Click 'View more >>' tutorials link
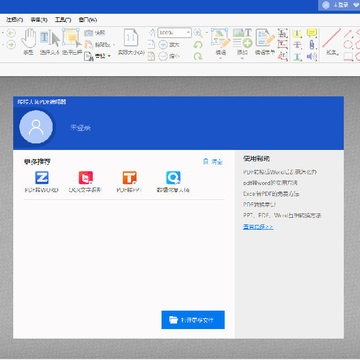The height and width of the screenshot is (360, 360). (258, 227)
